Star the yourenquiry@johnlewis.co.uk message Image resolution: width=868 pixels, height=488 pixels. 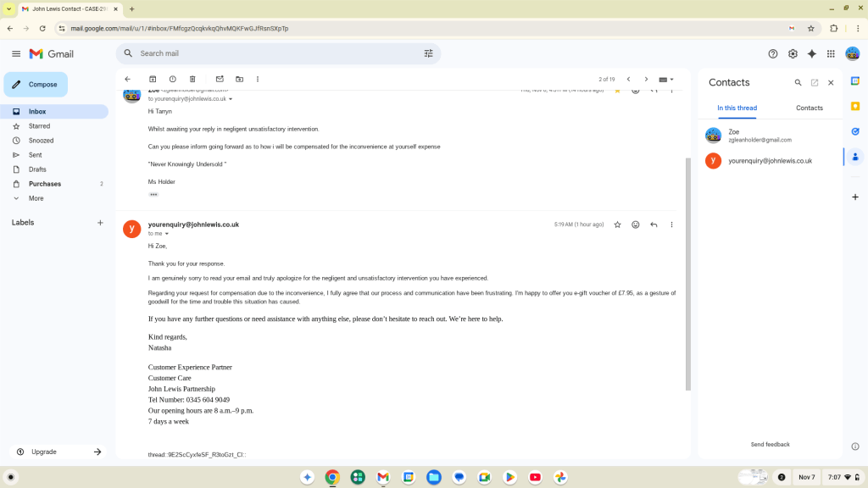click(x=617, y=225)
